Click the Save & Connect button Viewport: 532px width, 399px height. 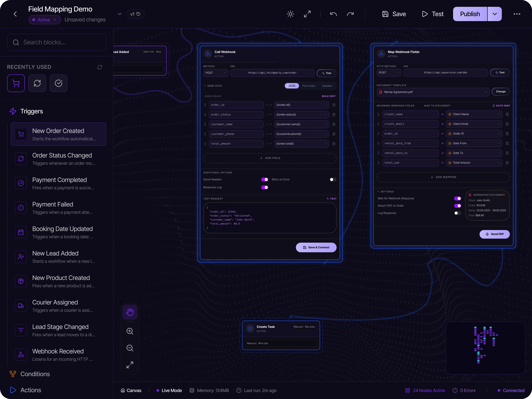[x=316, y=247]
